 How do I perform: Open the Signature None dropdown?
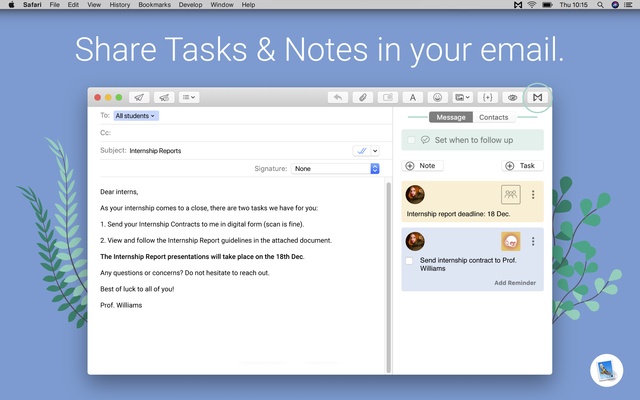335,169
